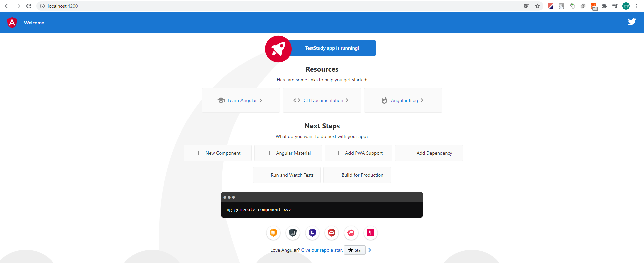This screenshot has height=263, width=644.
Task: Click the gray touch-hand extension icon
Action: [x=561, y=6]
